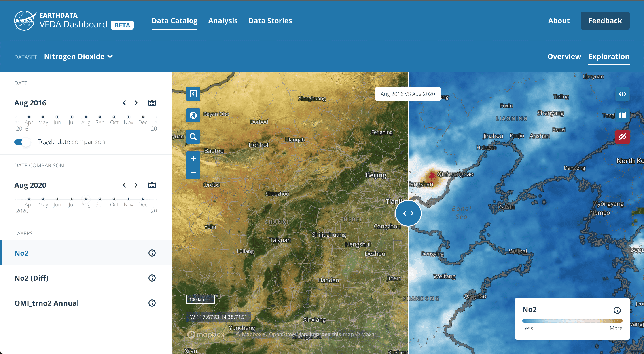Viewport: 644px width, 354px height.
Task: Open the globe projection selector
Action: (x=193, y=115)
